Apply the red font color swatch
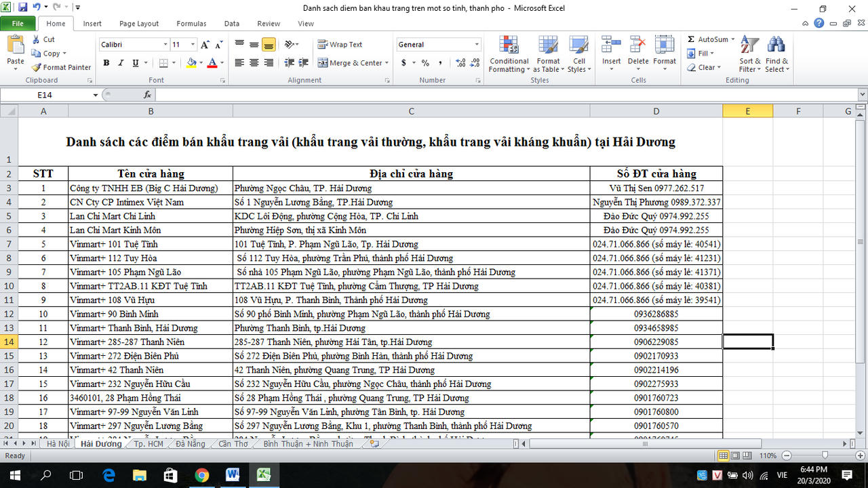This screenshot has height=488, width=868. tap(212, 63)
